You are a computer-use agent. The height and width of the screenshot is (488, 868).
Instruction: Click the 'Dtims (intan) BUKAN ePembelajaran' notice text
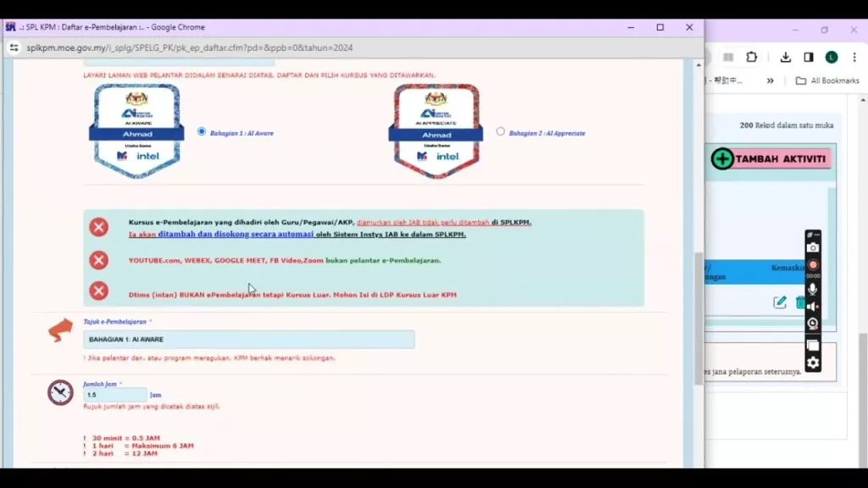point(292,295)
